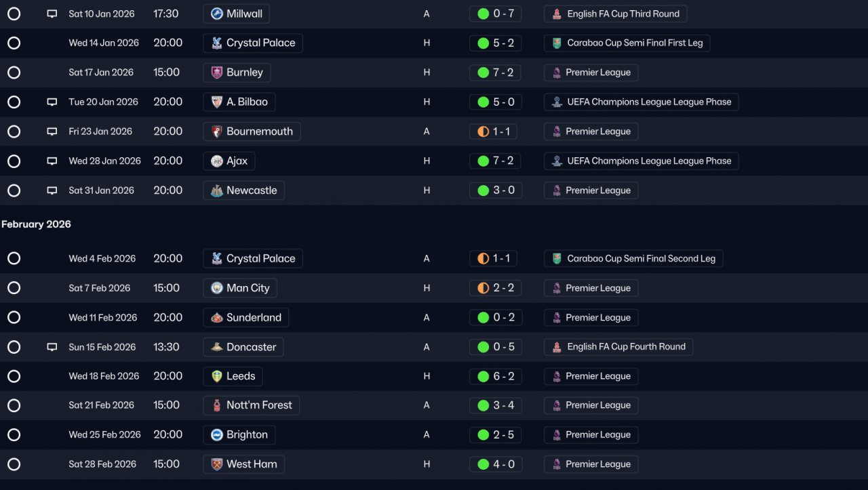868x490 pixels.
Task: Select the radio circle for the Burnley fixture
Action: [14, 73]
